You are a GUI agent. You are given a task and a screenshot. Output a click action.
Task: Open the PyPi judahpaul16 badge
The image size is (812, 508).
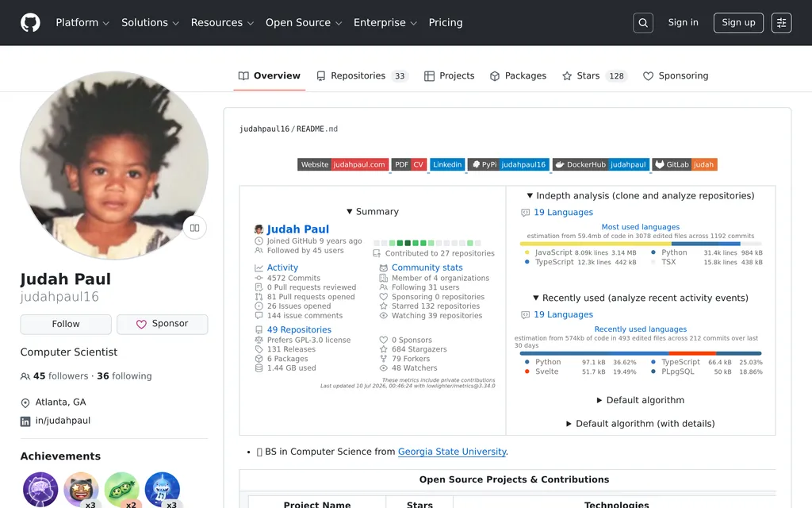pyautogui.click(x=508, y=164)
